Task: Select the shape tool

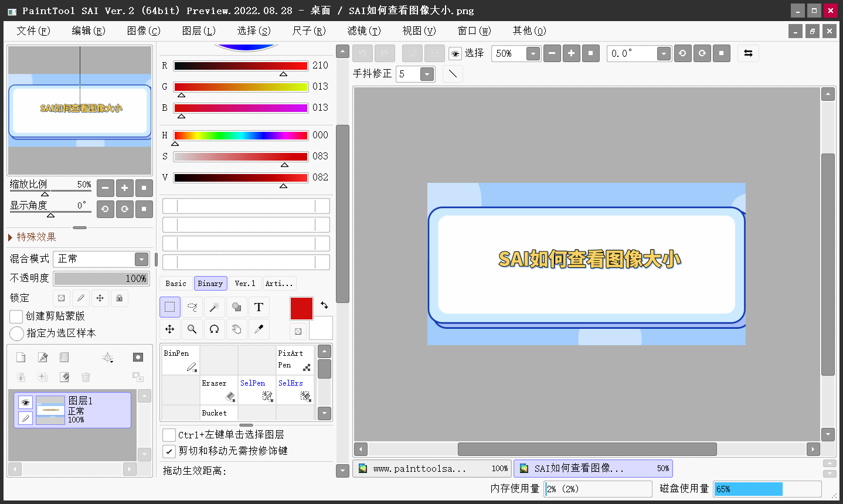Action: [236, 307]
